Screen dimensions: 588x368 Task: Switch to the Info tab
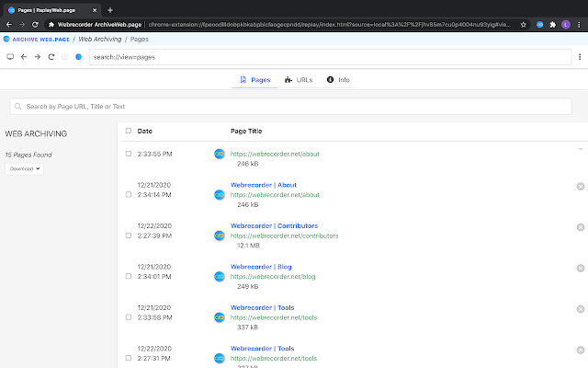point(338,80)
